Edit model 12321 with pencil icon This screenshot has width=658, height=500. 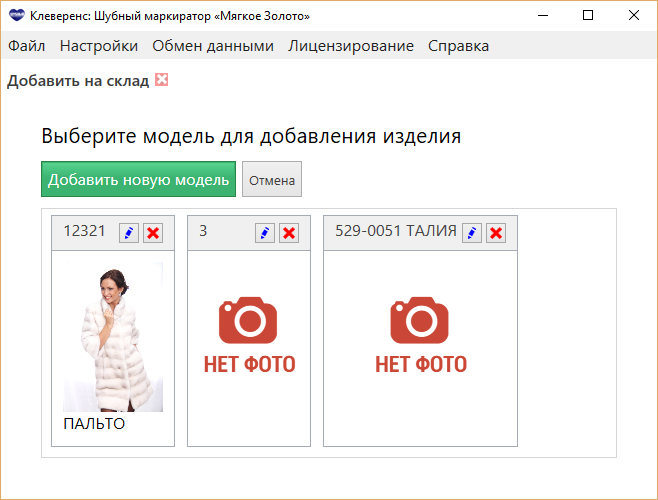129,233
